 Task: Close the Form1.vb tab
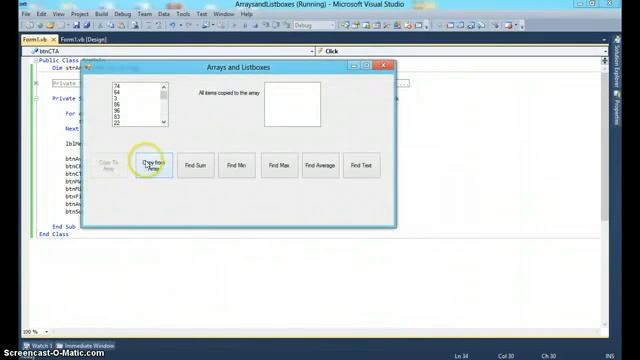point(53,40)
